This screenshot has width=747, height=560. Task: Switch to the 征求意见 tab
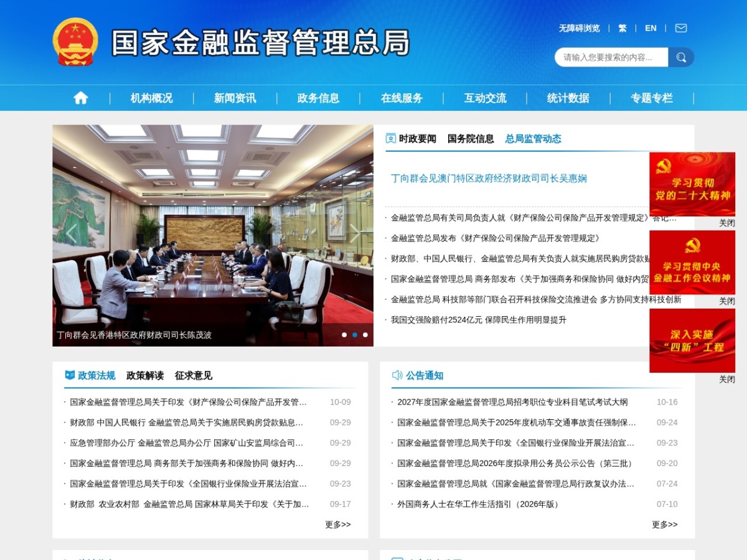(194, 375)
